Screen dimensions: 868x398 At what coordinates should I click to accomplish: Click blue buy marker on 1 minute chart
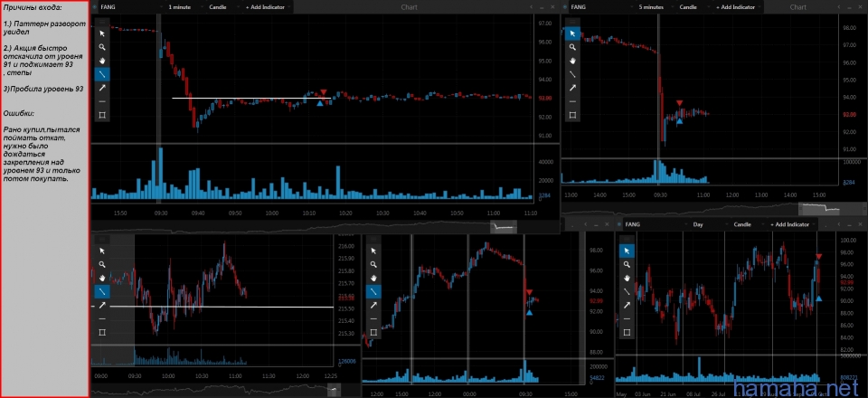pos(320,103)
